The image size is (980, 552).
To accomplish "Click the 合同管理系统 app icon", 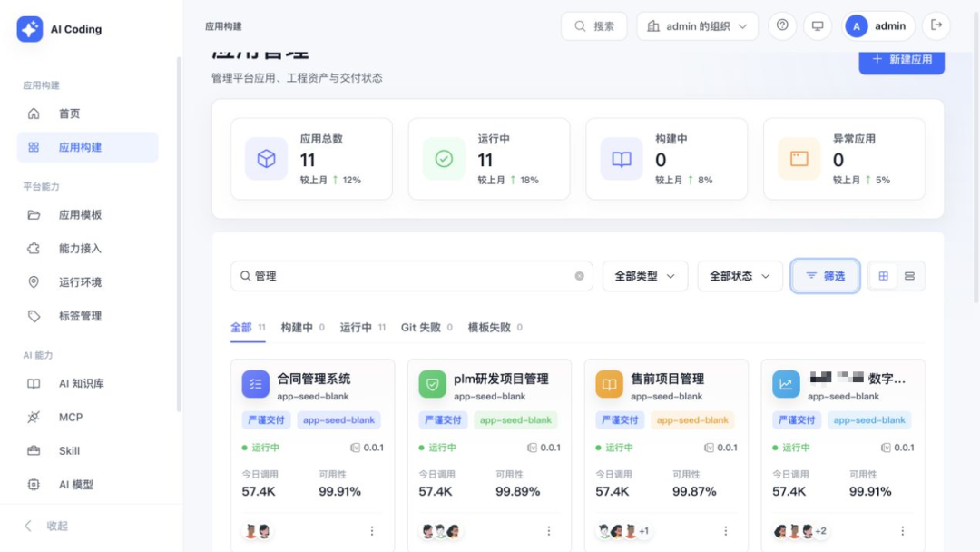I will tap(256, 384).
